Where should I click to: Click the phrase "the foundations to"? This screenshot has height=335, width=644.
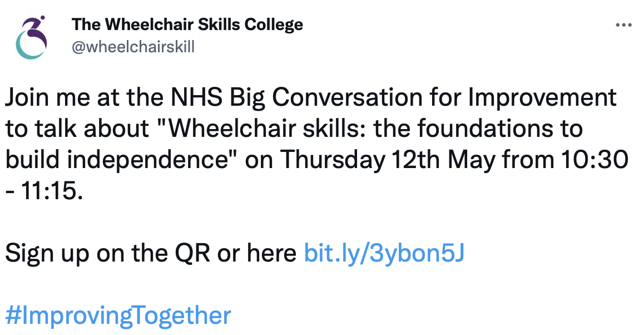(x=478, y=129)
